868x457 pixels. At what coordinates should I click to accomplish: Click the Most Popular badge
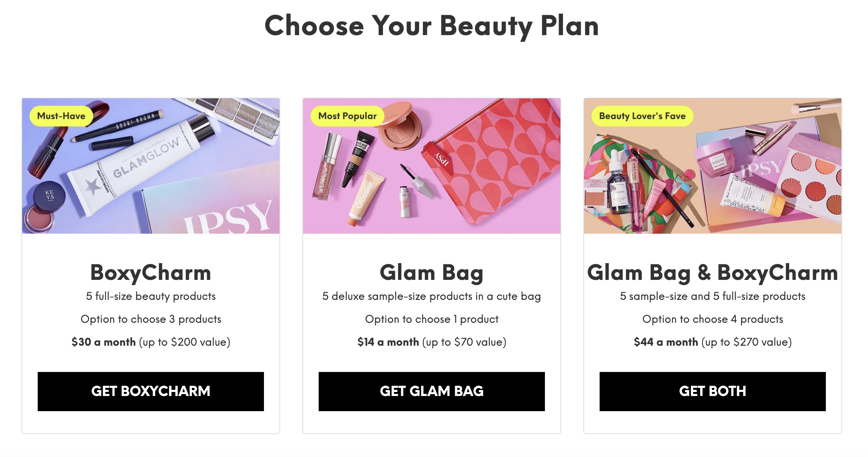pos(347,116)
